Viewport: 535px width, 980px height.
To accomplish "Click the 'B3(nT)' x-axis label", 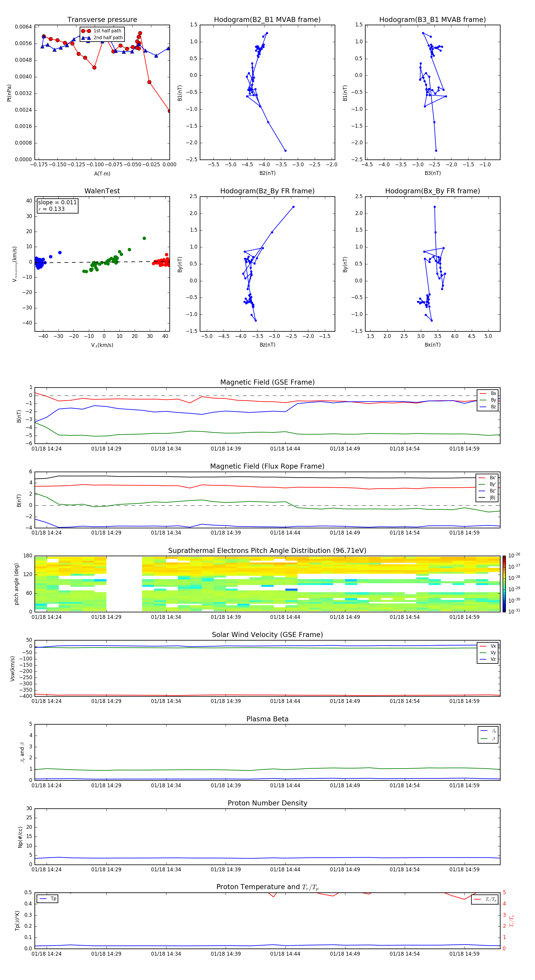I will coord(432,173).
